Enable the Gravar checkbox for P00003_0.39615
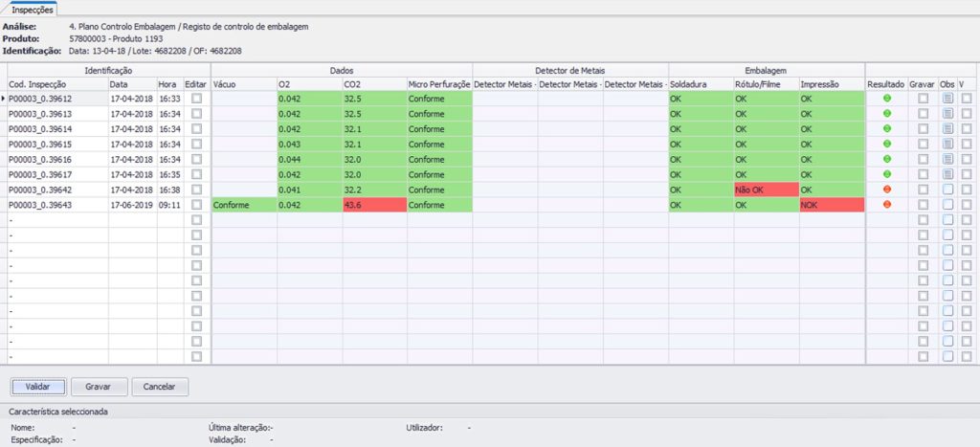980x447 pixels. [923, 145]
